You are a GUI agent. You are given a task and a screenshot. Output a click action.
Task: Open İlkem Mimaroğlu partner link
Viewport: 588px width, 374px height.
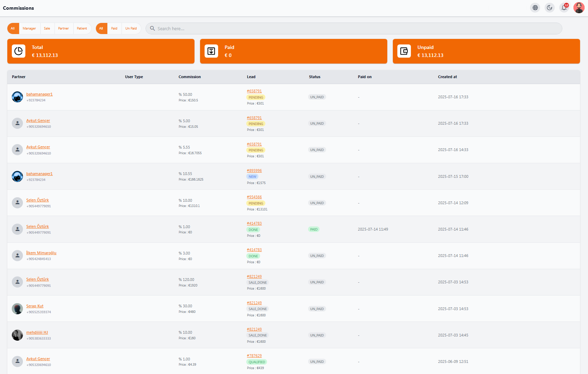(41, 253)
